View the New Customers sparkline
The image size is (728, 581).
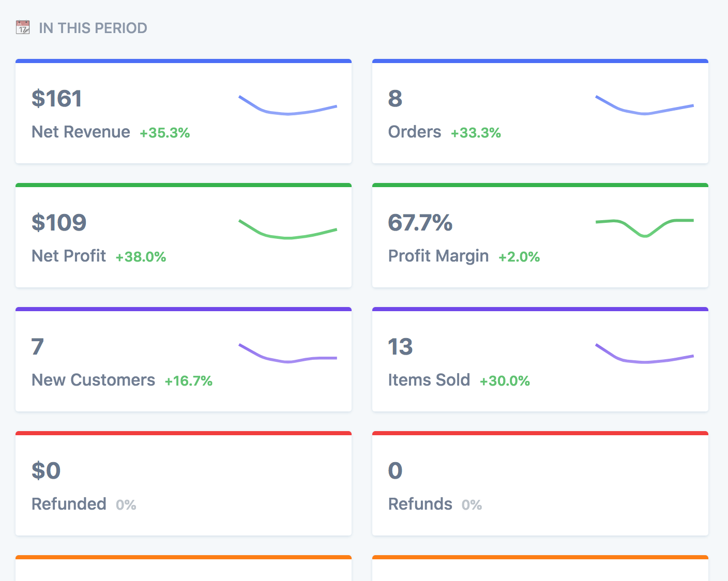pyautogui.click(x=287, y=354)
